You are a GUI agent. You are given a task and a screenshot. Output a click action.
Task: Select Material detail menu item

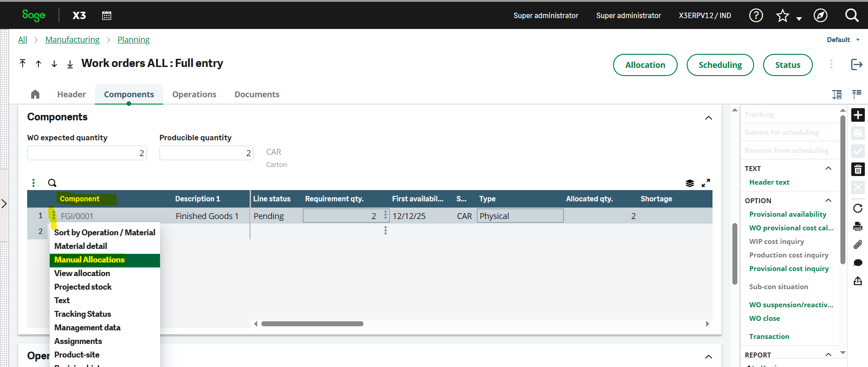105,246
